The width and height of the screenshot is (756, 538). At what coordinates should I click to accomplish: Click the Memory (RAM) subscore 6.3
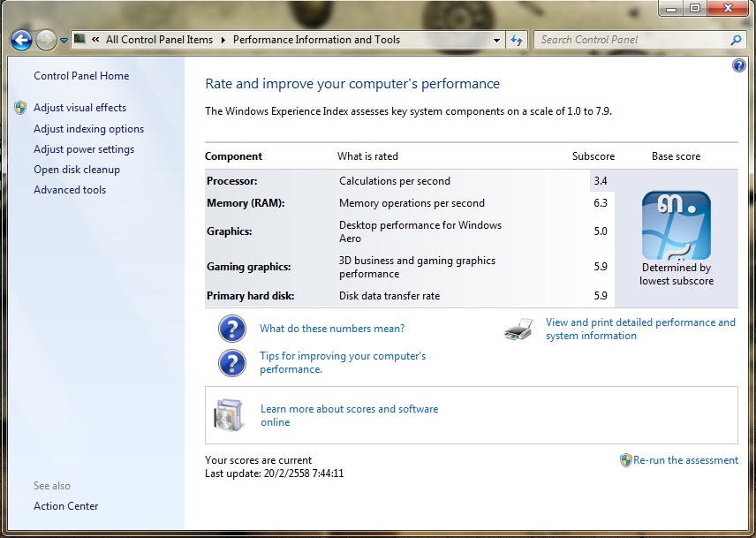(x=601, y=203)
